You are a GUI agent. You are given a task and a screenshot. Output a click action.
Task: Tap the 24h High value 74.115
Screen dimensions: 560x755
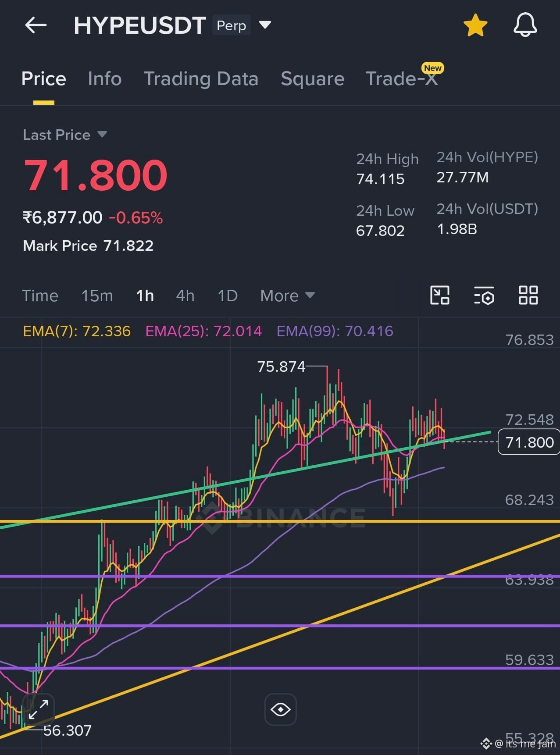[x=380, y=179]
